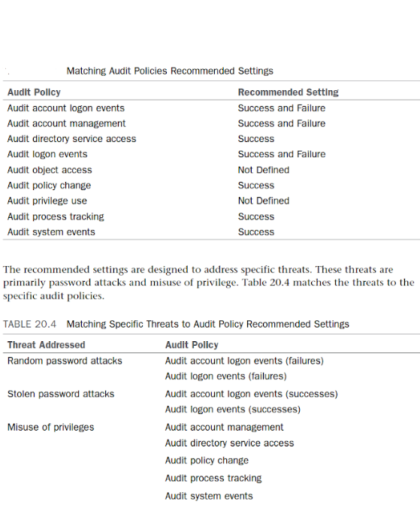Click the 'Audit Policy' column header
Viewport: 420px width, 505px height.
[34, 92]
